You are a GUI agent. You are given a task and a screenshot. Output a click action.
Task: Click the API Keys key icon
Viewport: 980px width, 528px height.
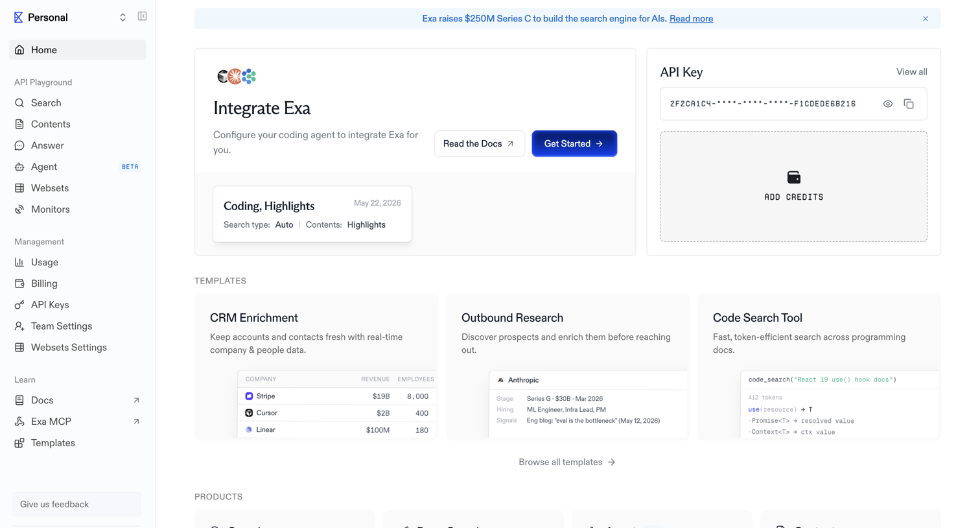[x=19, y=305]
